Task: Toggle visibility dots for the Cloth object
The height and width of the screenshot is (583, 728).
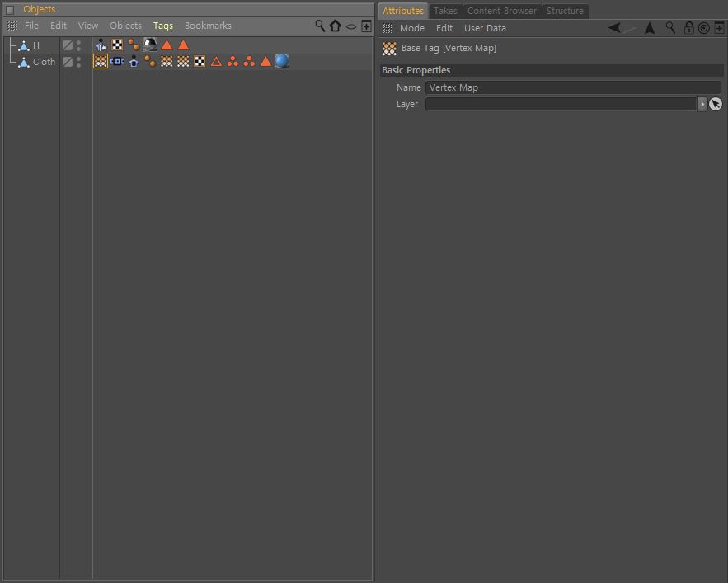Action: pyautogui.click(x=78, y=62)
